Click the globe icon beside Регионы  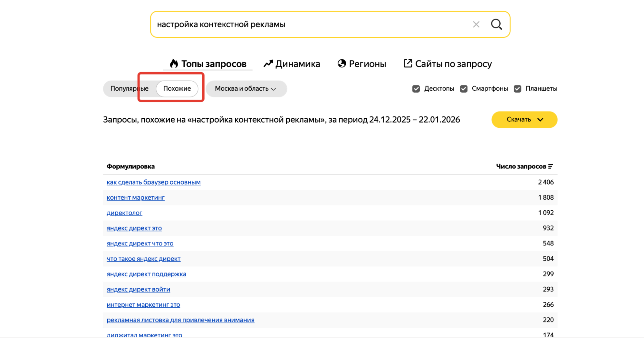click(x=342, y=64)
